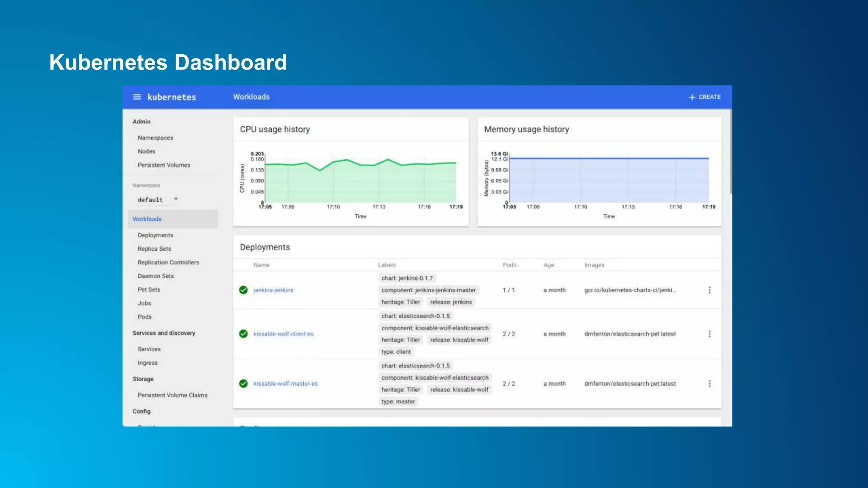The height and width of the screenshot is (488, 868).
Task: Open Replica Sets sidebar item
Action: (x=154, y=249)
